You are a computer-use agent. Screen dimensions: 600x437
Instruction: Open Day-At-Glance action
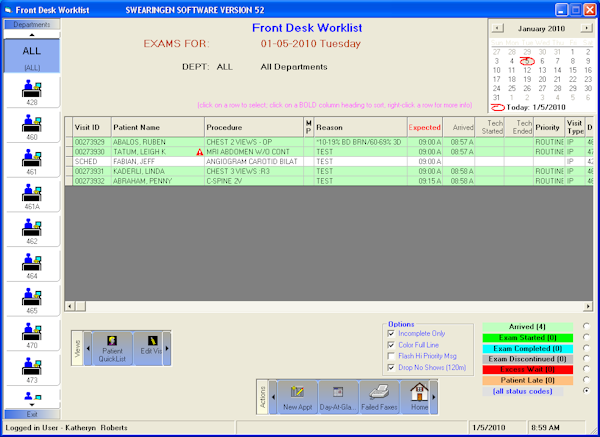pos(338,397)
